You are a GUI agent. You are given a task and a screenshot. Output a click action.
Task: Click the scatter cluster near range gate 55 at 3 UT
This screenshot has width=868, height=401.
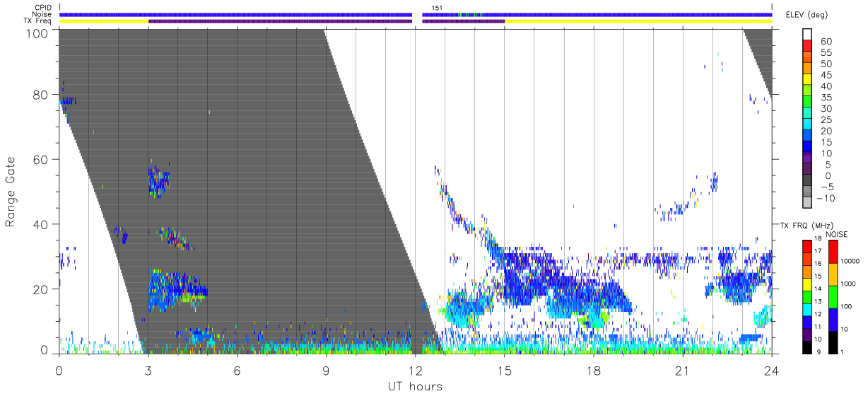(x=158, y=181)
